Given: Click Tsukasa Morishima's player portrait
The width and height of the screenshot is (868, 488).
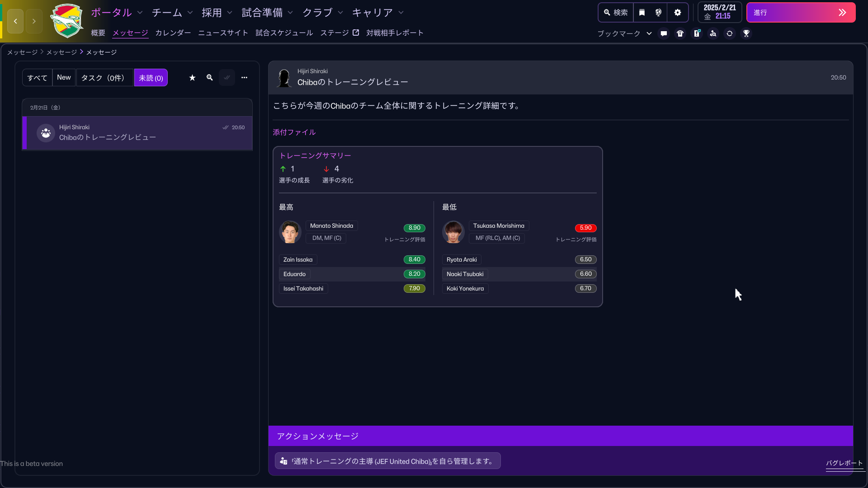Looking at the screenshot, I should pyautogui.click(x=453, y=232).
